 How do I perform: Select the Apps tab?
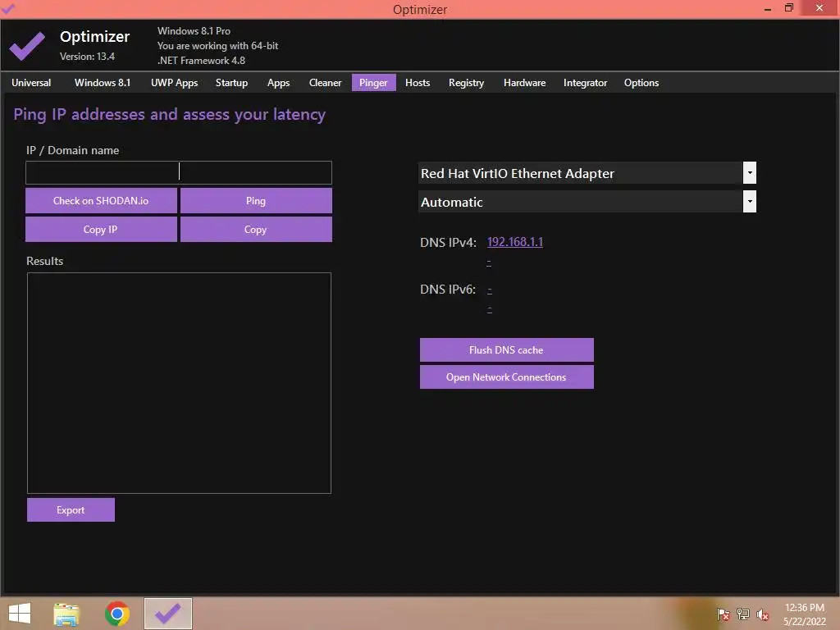pos(279,83)
